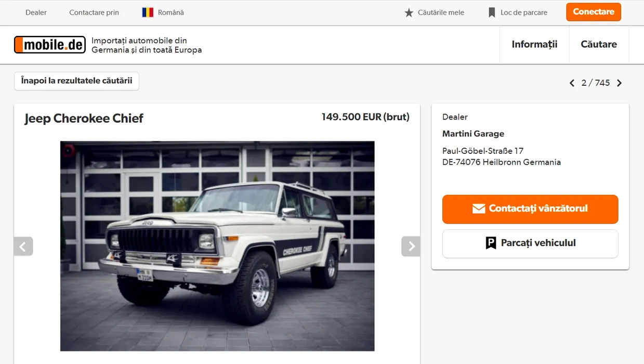Return via Înapoi la rezultatele căutării
The height and width of the screenshot is (364, 644).
pos(76,81)
